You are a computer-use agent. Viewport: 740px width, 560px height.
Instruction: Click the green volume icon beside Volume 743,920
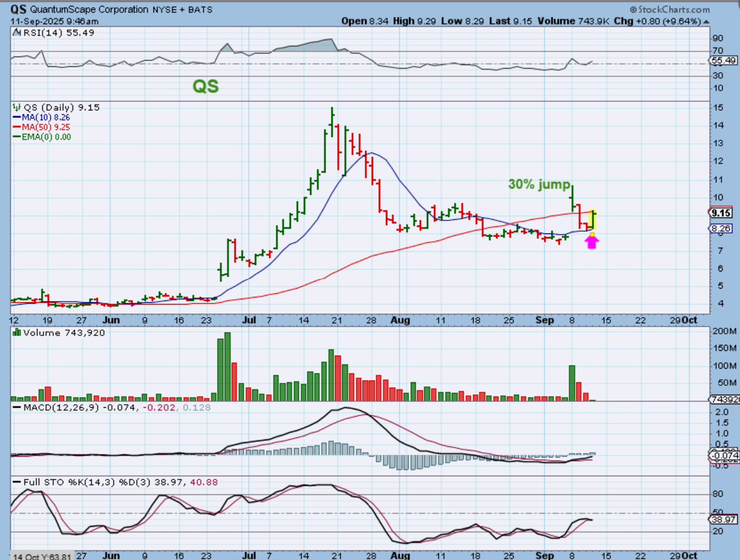[17, 333]
